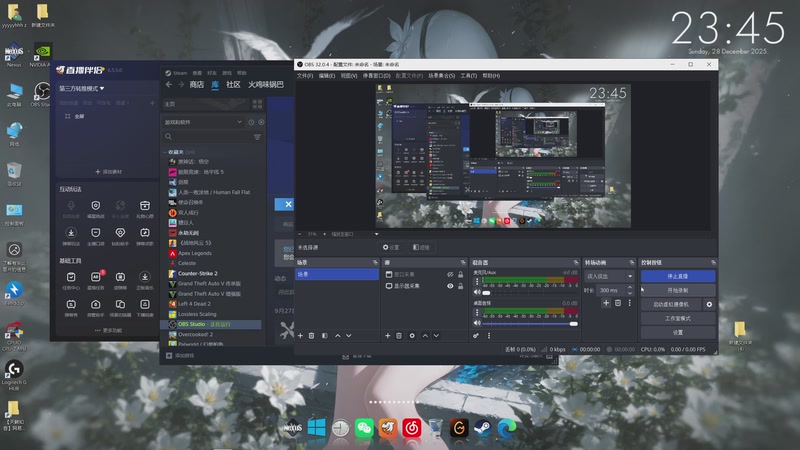This screenshot has width=800, height=450.
Task: Open Logitech G HUB desktop shortcut
Action: click(14, 374)
